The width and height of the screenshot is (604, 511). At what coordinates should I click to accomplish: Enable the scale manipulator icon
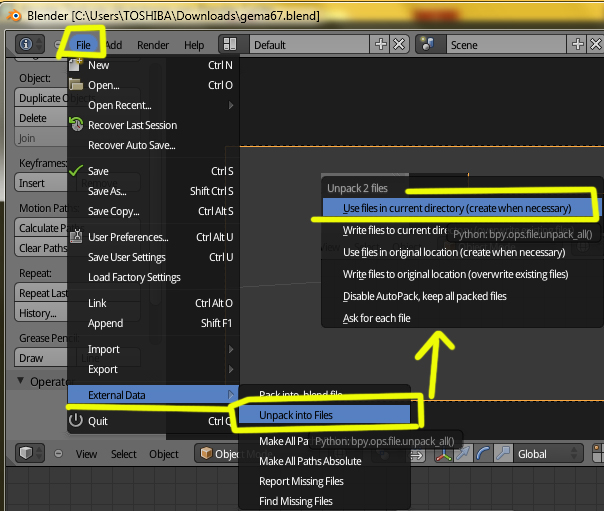(503, 454)
